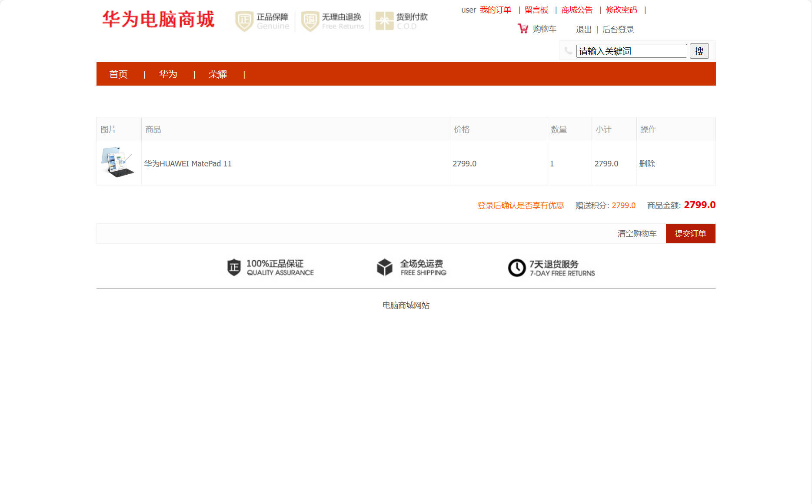Click the phone icon beside search box
The height and width of the screenshot is (504, 812).
pyautogui.click(x=568, y=51)
